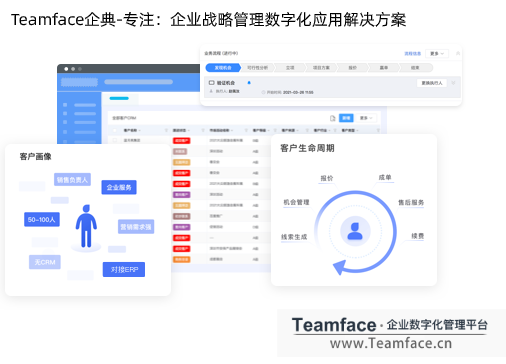Open the 客户名称 column sort arrow
The width and height of the screenshot is (506, 364).
point(140,130)
